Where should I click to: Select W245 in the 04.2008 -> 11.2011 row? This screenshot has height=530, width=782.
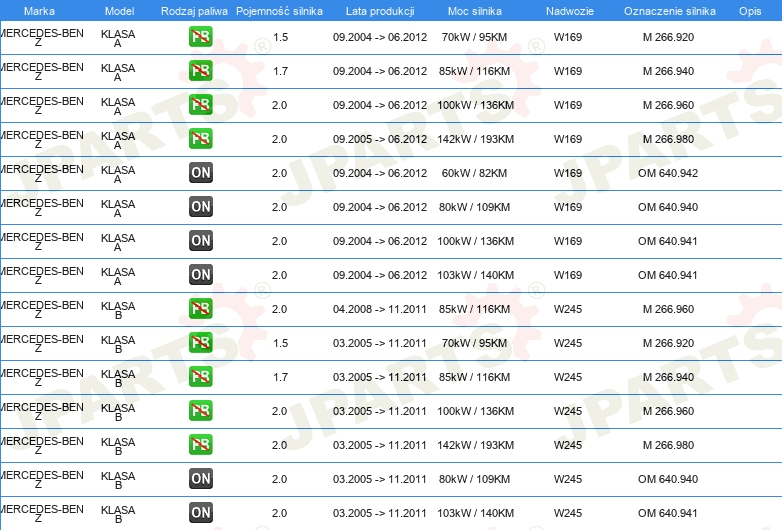[x=568, y=309]
